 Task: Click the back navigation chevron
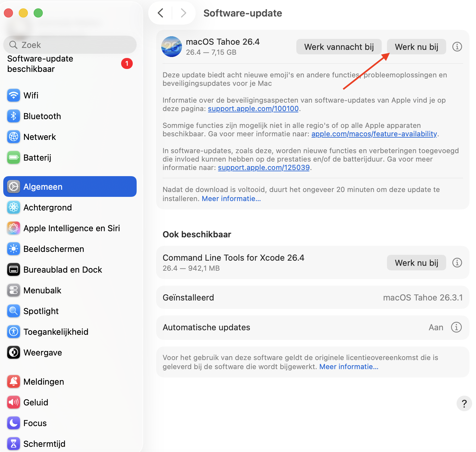tap(161, 13)
